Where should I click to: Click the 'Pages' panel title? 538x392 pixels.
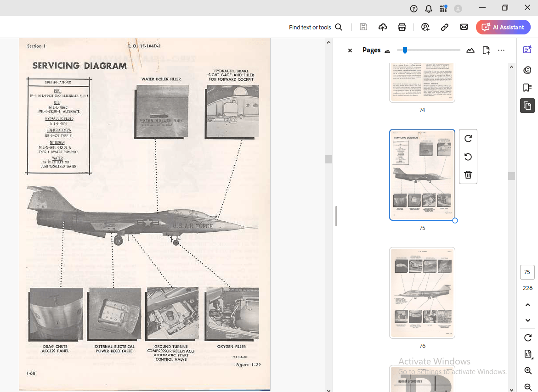(372, 50)
